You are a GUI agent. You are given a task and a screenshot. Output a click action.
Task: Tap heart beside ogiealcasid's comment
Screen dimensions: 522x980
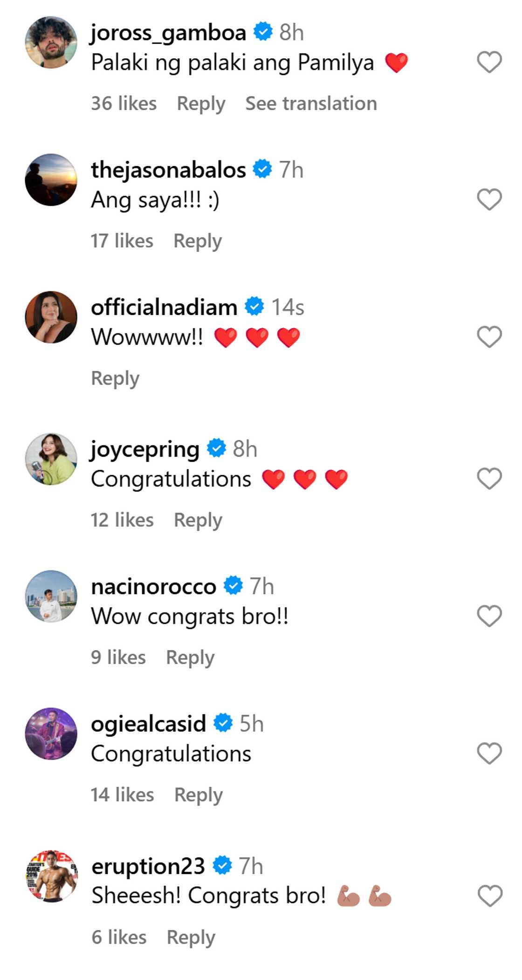pyautogui.click(x=489, y=754)
